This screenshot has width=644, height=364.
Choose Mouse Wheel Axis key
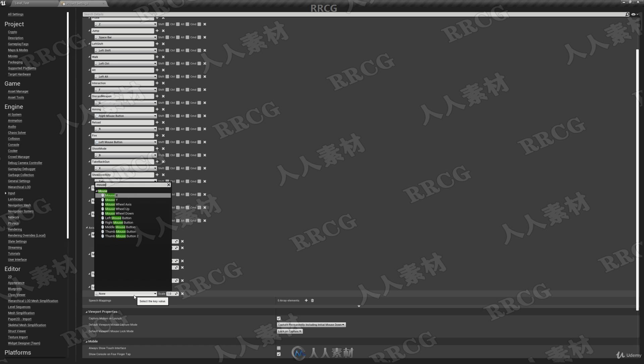[133, 204]
